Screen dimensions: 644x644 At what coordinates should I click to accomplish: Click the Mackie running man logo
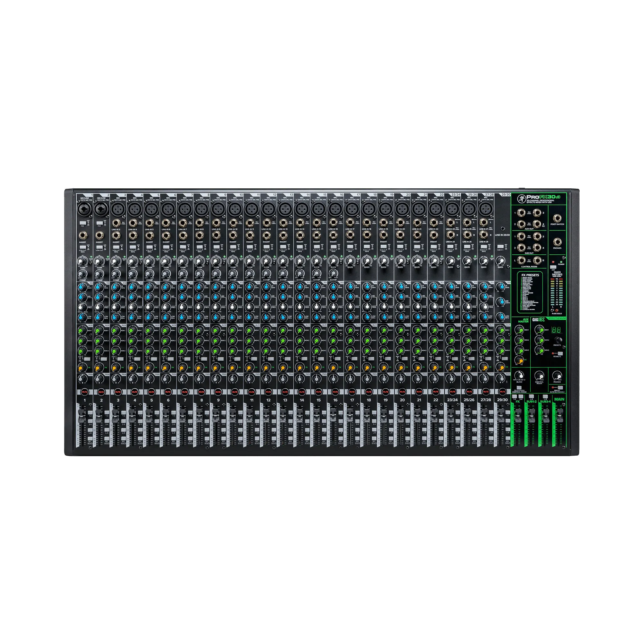click(x=521, y=199)
